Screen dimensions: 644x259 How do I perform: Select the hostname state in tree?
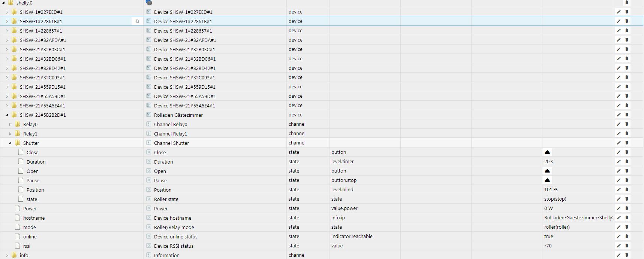coord(34,218)
